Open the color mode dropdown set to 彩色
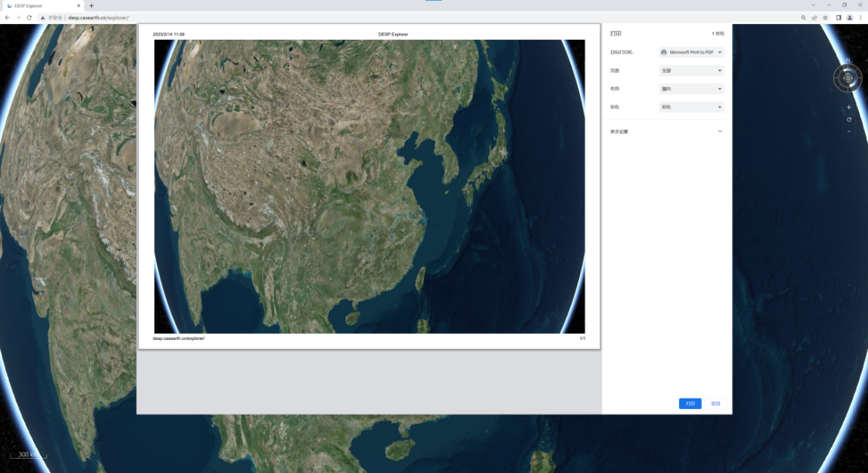The image size is (868, 473). (690, 108)
